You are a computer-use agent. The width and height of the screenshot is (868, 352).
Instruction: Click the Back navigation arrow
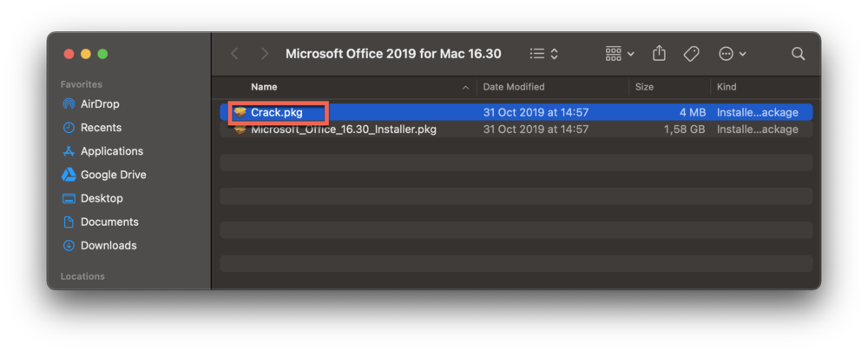(234, 54)
